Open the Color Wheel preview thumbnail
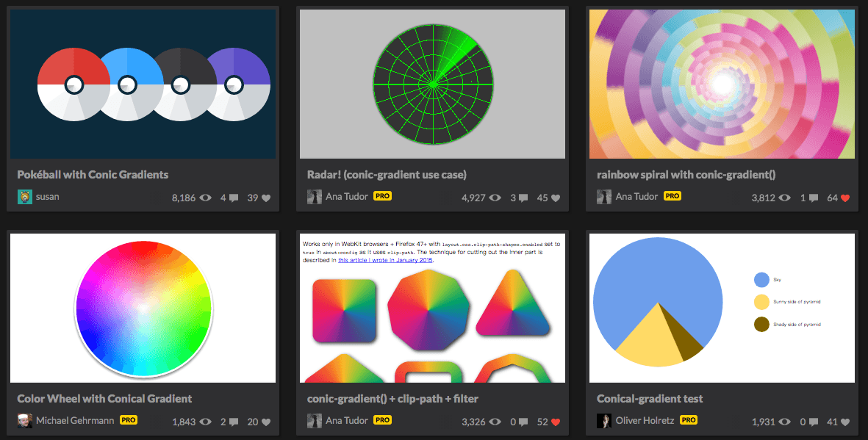The image size is (868, 440). (x=143, y=308)
